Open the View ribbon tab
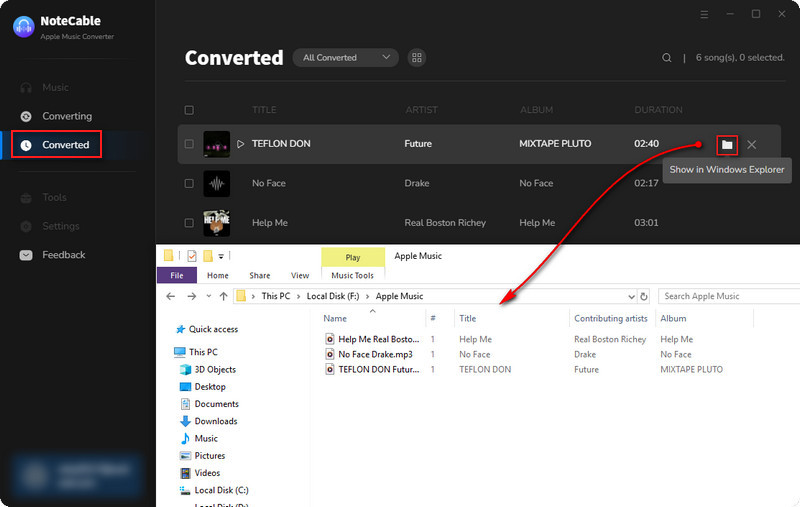This screenshot has height=507, width=800. pos(300,275)
